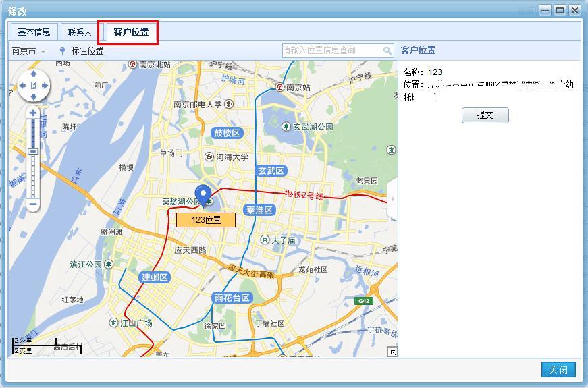Image resolution: width=588 pixels, height=388 pixels.
Task: Pan the map up with the arrow
Action: click(x=33, y=74)
